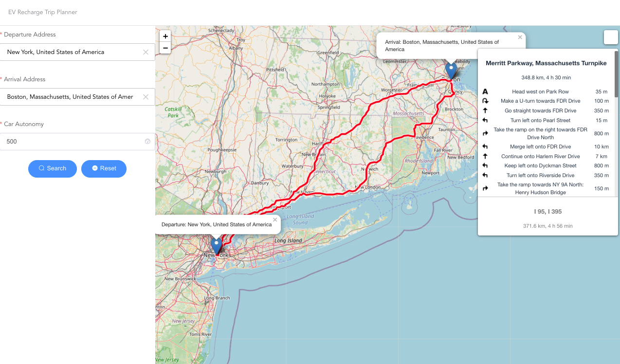Click the straight arrow for Harlem River Drive

[x=485, y=156]
